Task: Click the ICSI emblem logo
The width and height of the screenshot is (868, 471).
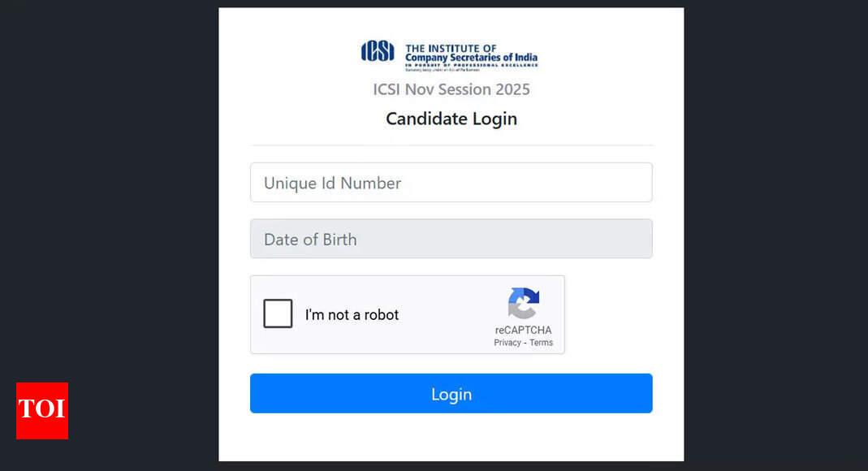Action: [x=378, y=52]
